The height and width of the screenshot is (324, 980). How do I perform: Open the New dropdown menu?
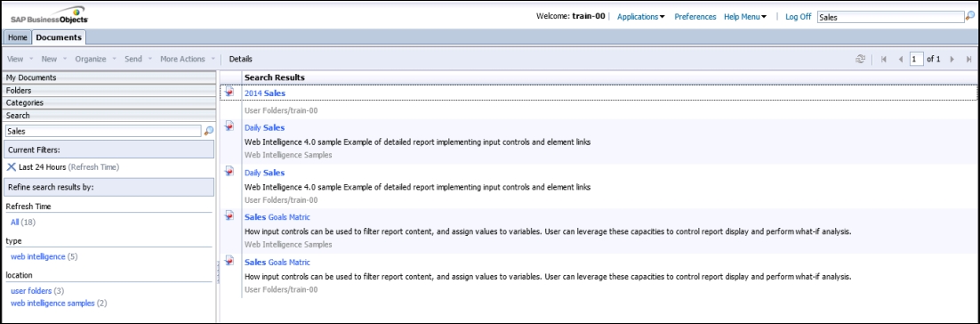pos(53,59)
